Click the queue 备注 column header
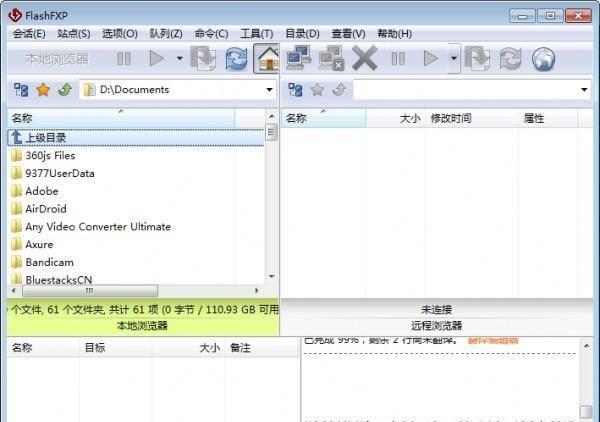Screen dimensions: 600x422 pyautogui.click(x=261, y=348)
